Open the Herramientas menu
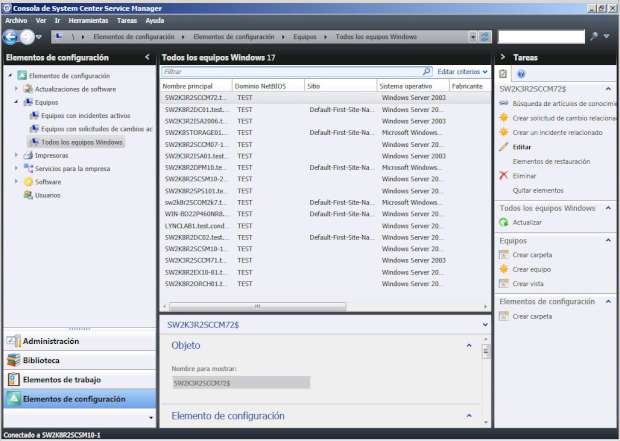 tap(88, 20)
